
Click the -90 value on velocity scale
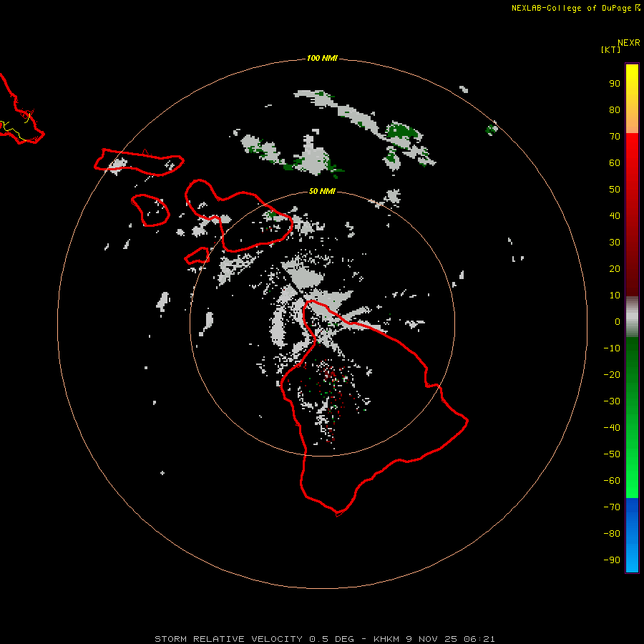click(x=612, y=560)
